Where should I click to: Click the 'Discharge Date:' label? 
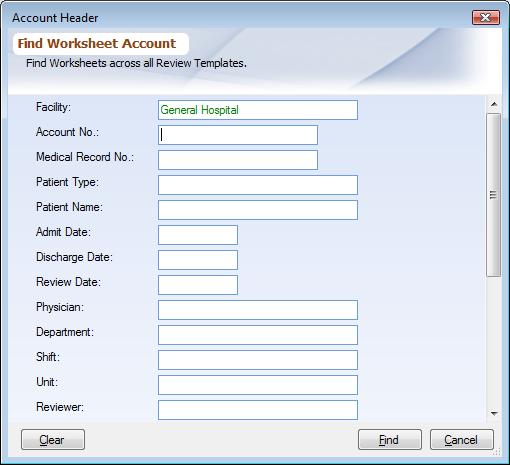tap(74, 257)
